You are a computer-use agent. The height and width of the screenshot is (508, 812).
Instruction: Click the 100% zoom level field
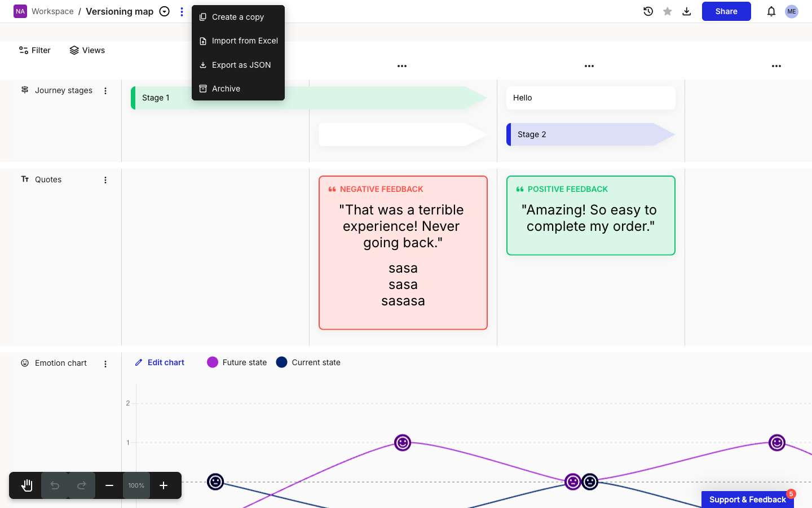[x=136, y=485]
